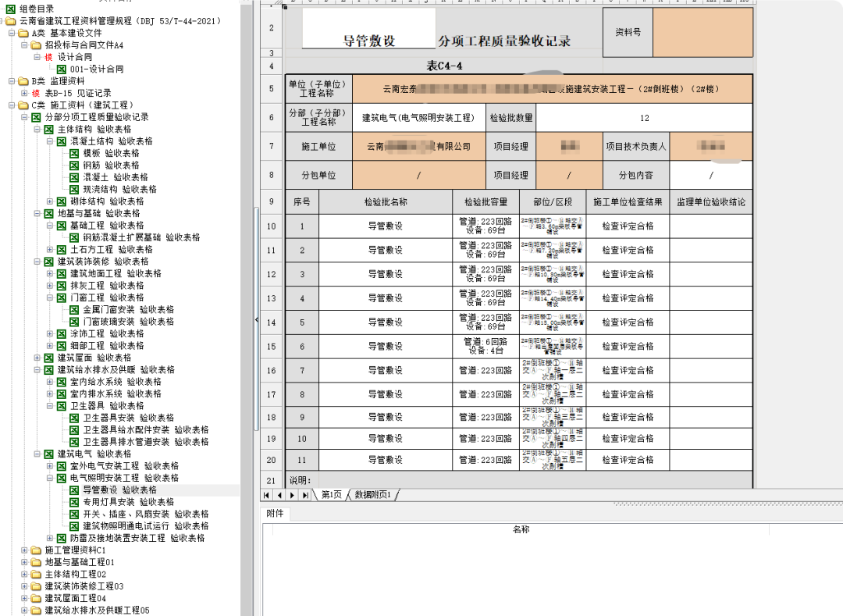The image size is (843, 616).
Task: Click the panel splitter collapse arrow
Action: click(257, 320)
